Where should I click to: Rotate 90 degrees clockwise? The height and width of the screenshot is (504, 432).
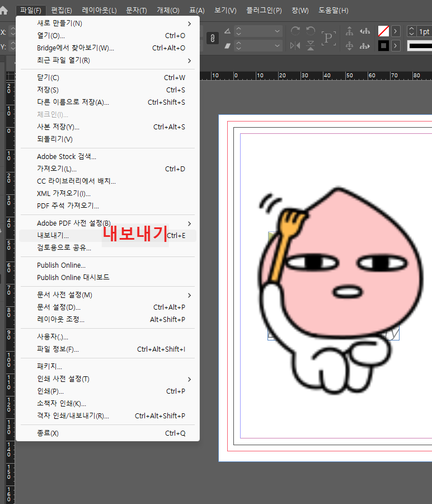tap(295, 31)
